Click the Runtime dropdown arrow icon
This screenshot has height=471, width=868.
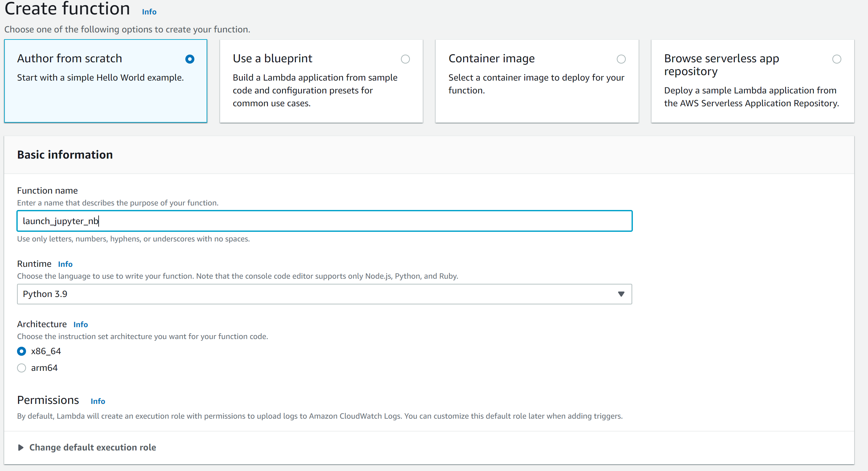(x=621, y=294)
